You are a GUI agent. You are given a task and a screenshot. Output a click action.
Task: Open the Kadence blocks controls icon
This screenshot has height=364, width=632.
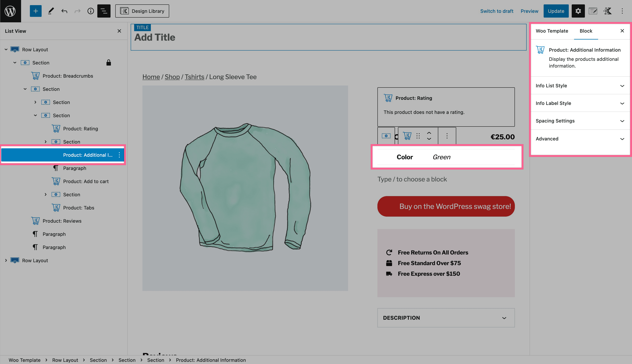tap(607, 11)
